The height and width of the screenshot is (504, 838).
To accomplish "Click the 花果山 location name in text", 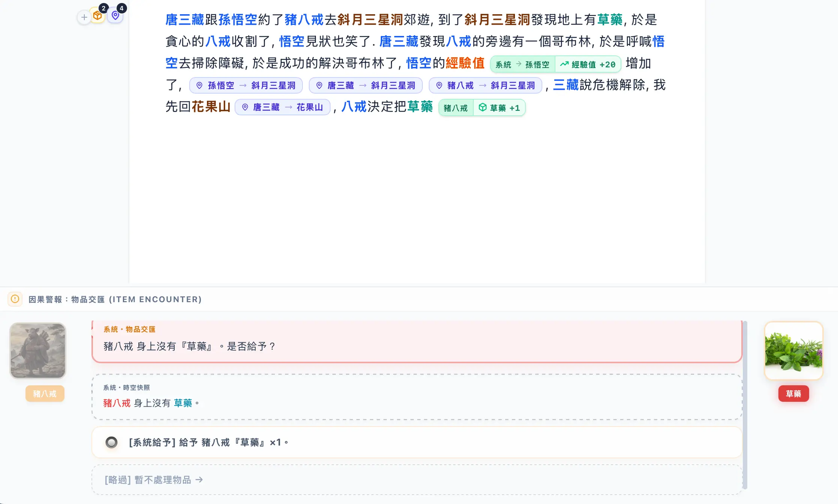I will point(211,107).
